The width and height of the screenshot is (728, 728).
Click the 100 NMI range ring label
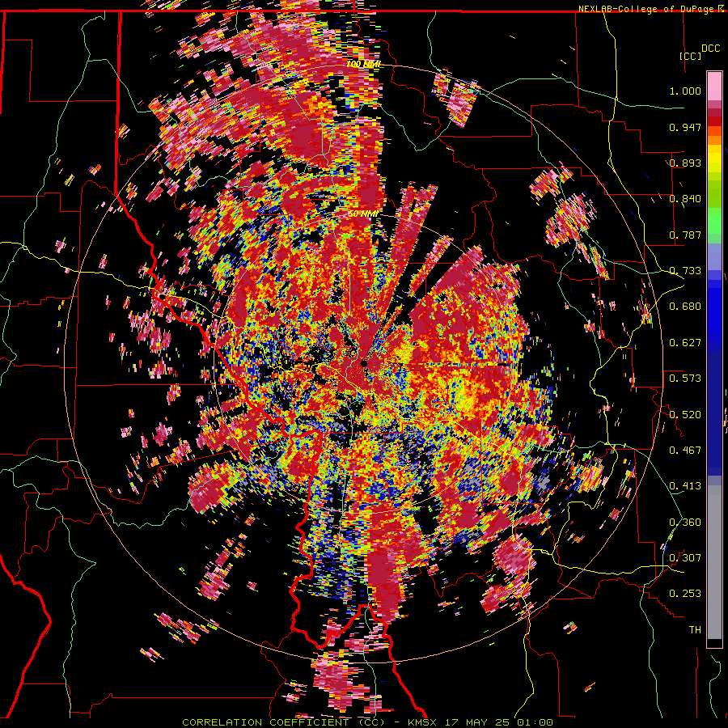pos(363,64)
